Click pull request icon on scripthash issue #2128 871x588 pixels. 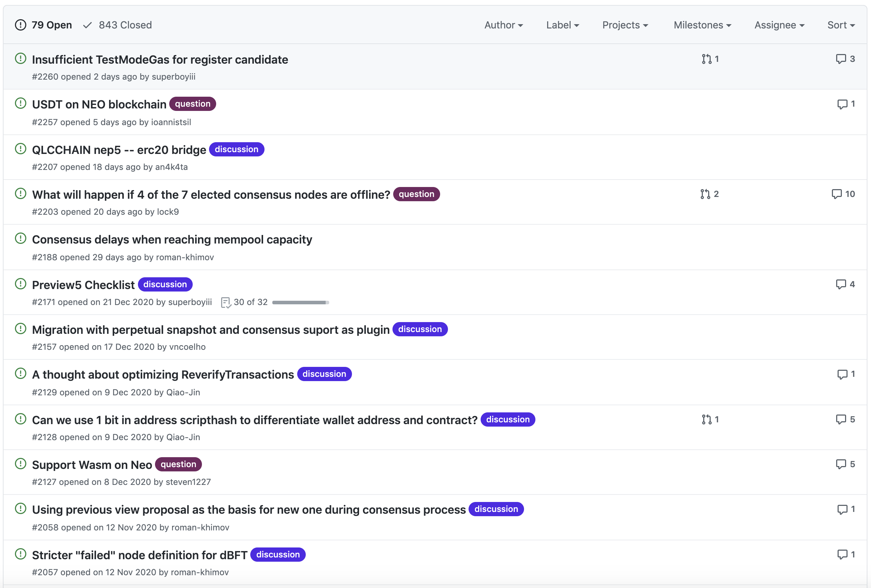pos(706,419)
